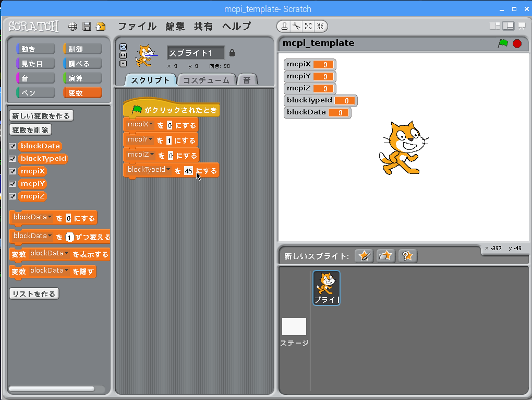Viewport: 532px width, 400px height.
Task: Uncheck the blockData variable checkbox
Action: pyautogui.click(x=13, y=146)
